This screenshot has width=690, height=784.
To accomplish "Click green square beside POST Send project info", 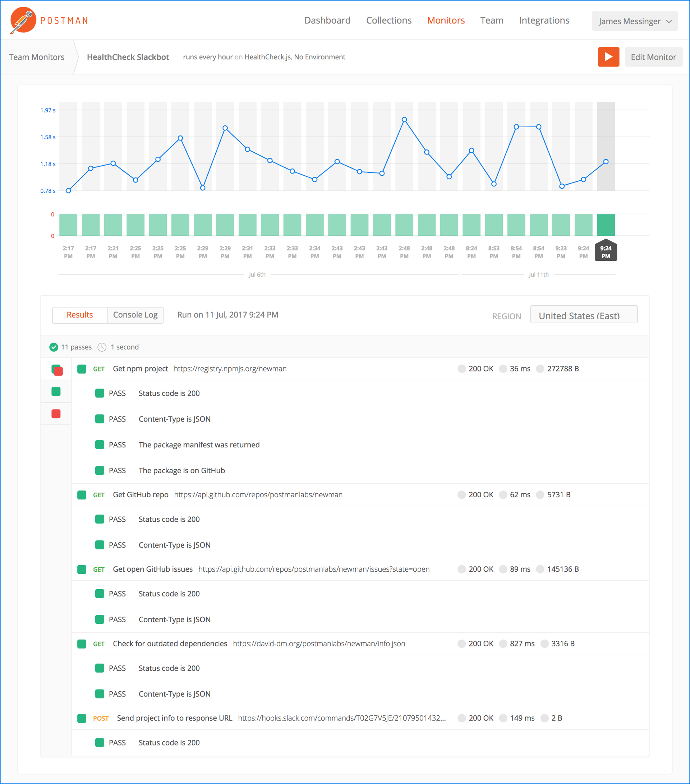I will (82, 718).
